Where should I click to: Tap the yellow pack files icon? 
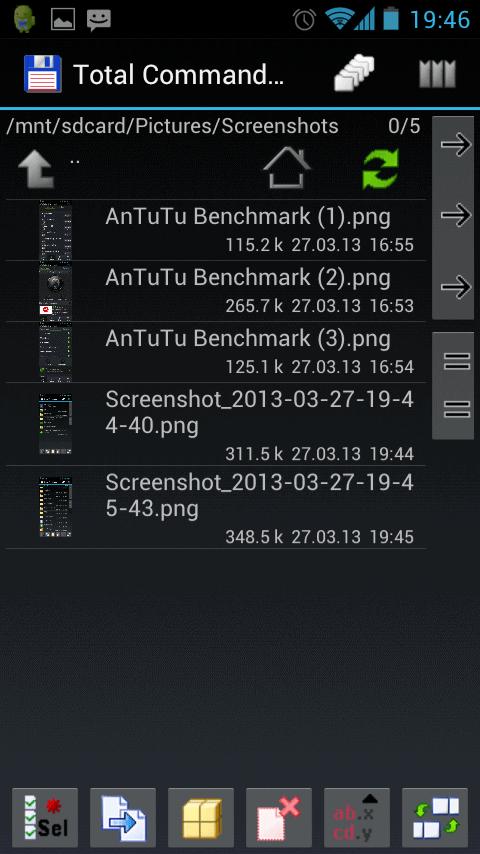click(x=200, y=817)
